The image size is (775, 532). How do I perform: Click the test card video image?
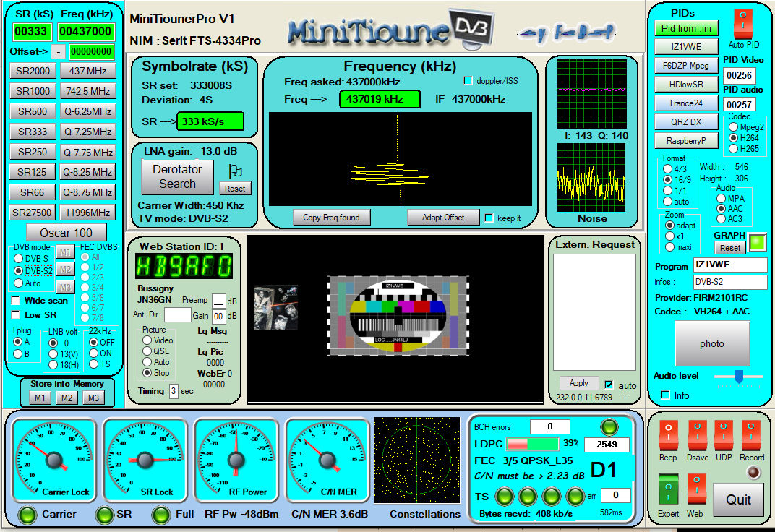click(x=398, y=316)
